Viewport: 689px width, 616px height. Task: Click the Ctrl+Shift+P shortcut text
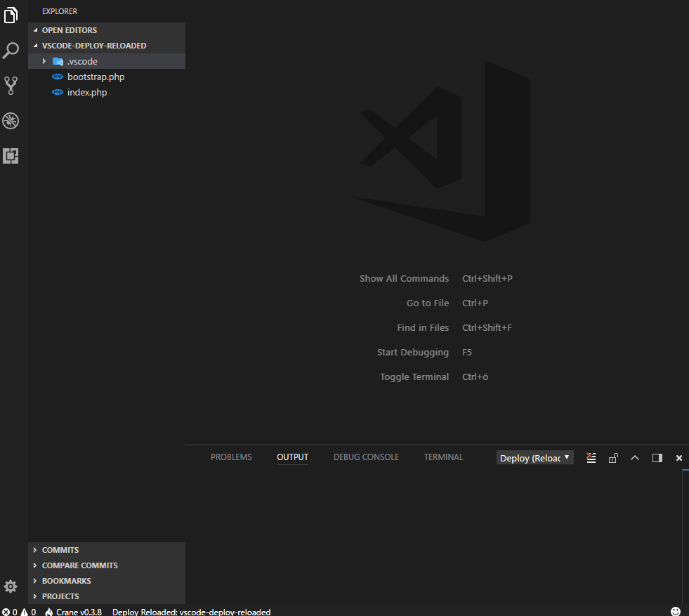tap(487, 278)
